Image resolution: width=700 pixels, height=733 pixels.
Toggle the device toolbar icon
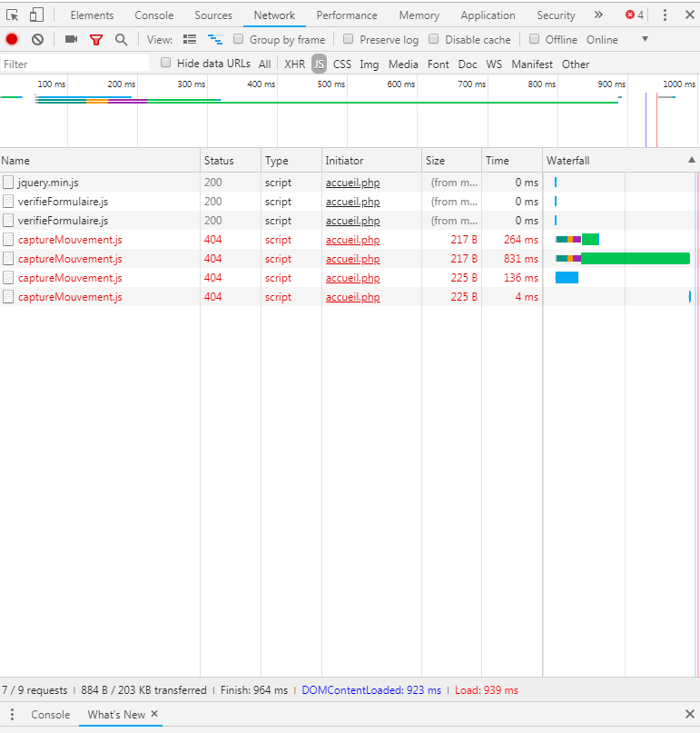click(36, 15)
